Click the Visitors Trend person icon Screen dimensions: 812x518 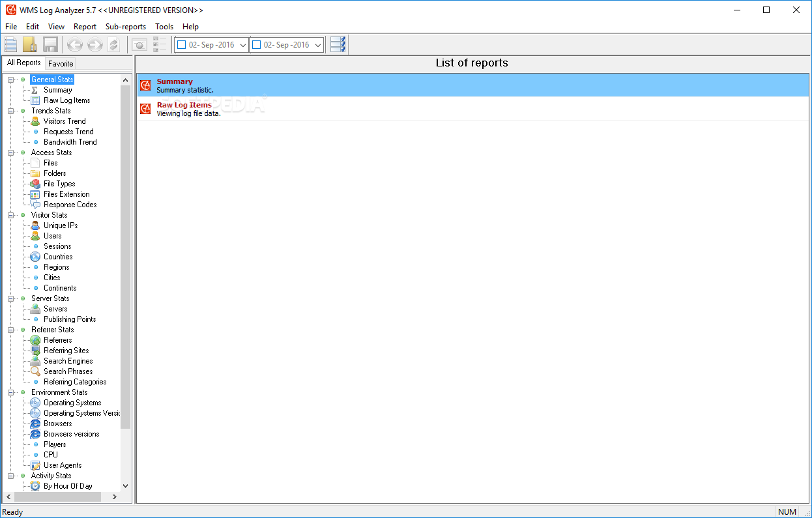[35, 121]
